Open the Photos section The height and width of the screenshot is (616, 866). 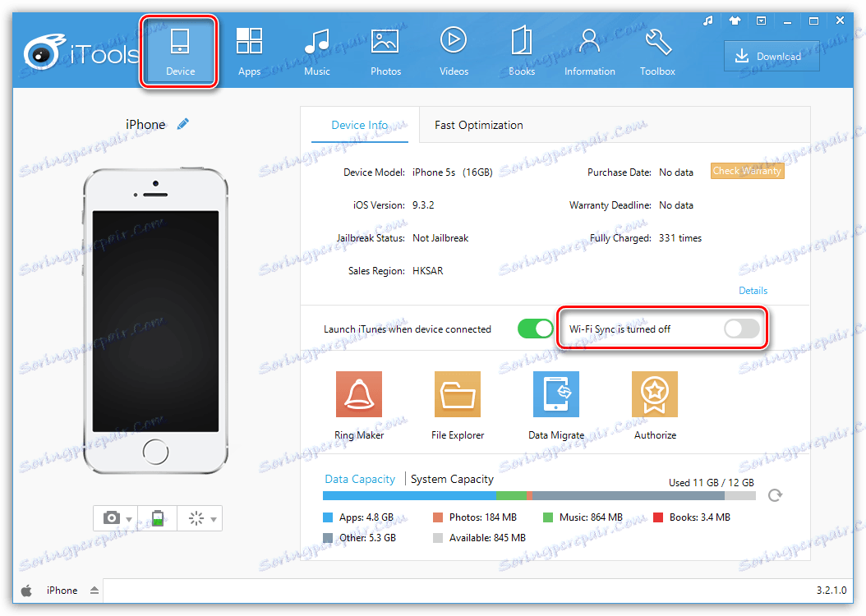point(385,52)
